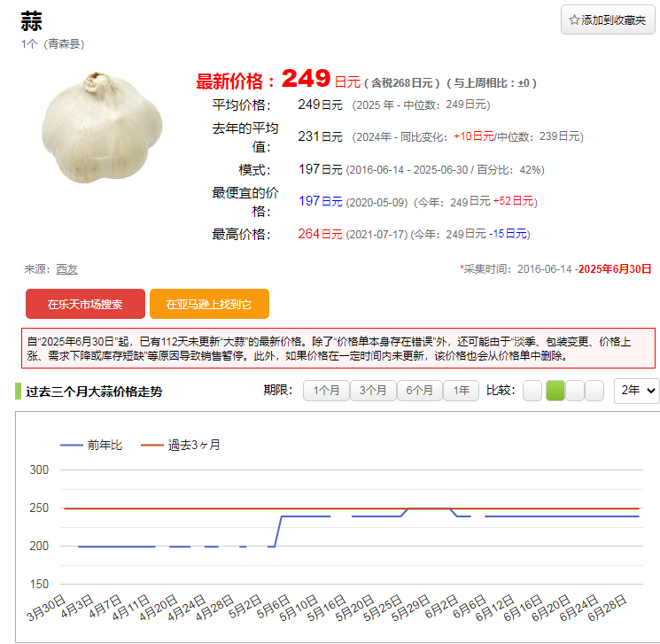Set chart period to 1年
The image size is (660, 644).
461,391
